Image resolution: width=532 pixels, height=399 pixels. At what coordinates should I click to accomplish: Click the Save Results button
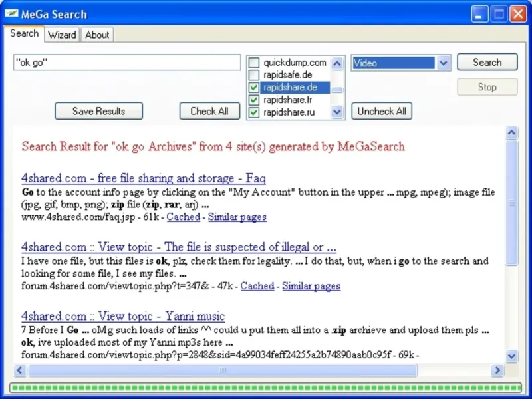(98, 111)
